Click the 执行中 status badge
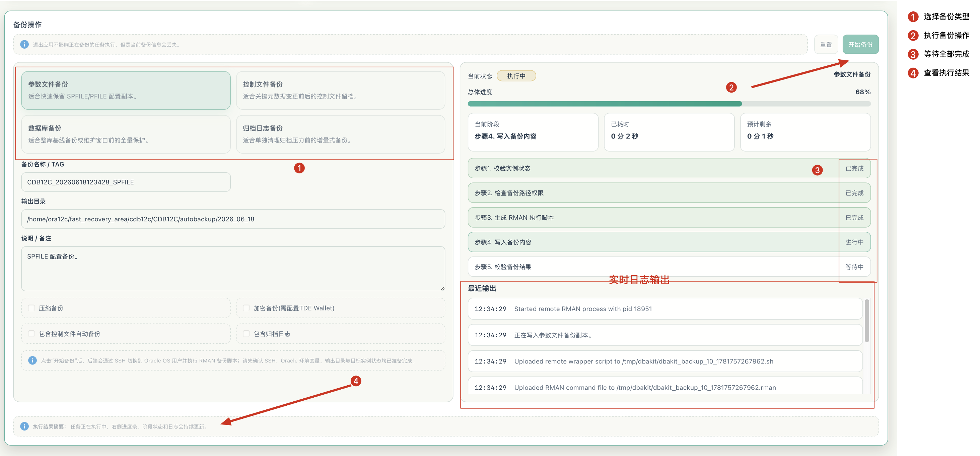Screen dimensions: 980x456 tap(516, 76)
